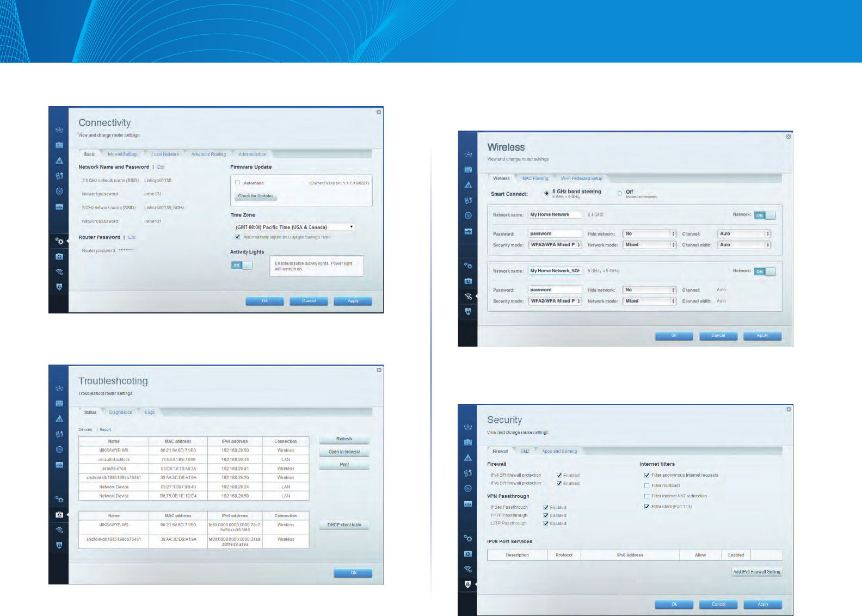Uncheck IPv4 SPI firewall protection Enabled
Image resolution: width=862 pixels, height=616 pixels.
click(559, 475)
